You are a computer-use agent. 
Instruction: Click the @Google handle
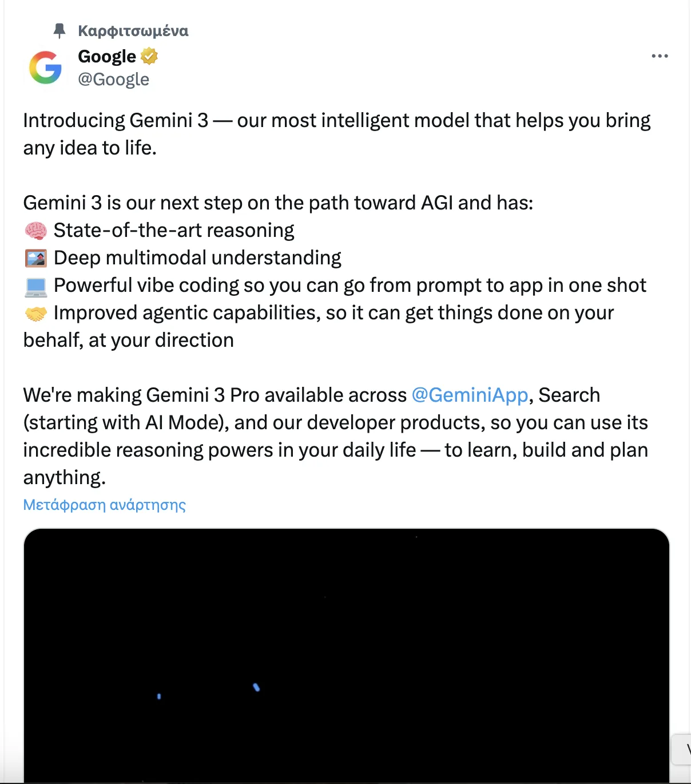pyautogui.click(x=113, y=79)
